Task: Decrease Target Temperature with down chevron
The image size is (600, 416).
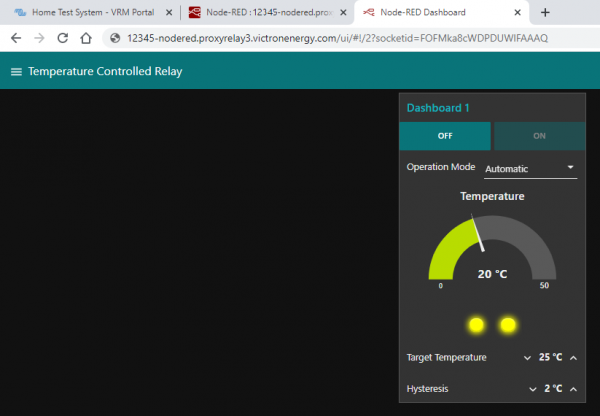Action: (x=527, y=357)
